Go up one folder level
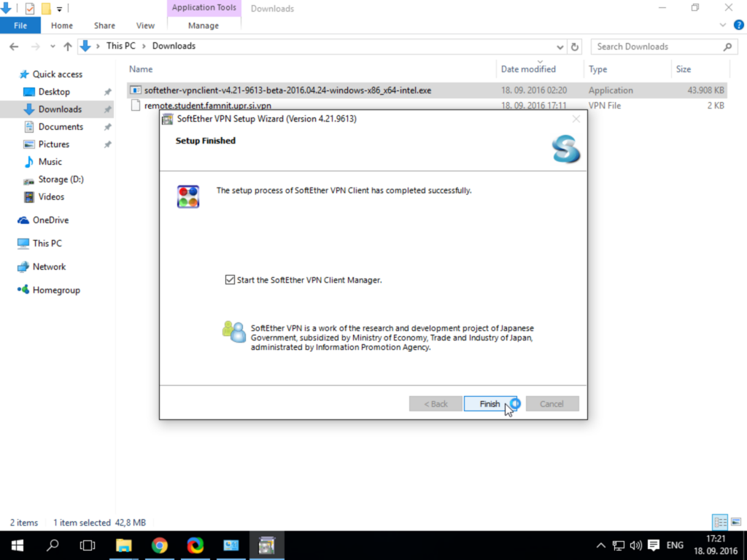 tap(68, 47)
